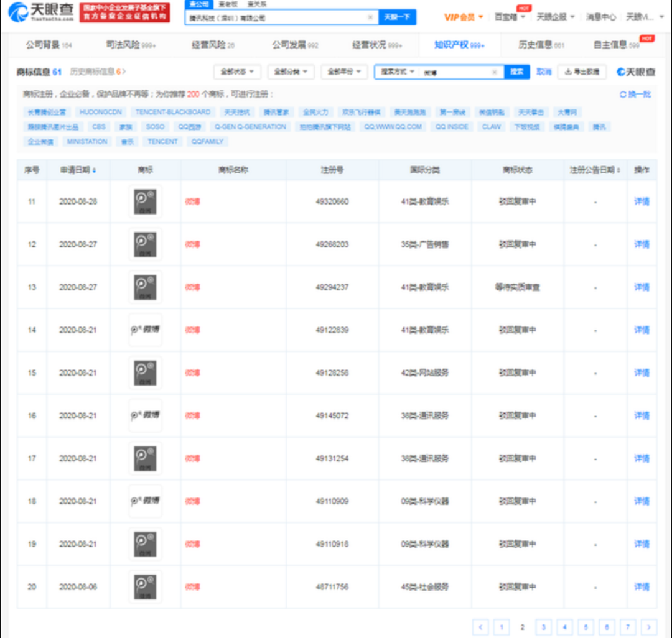Open trademark image thumbnail in row 11

145,201
